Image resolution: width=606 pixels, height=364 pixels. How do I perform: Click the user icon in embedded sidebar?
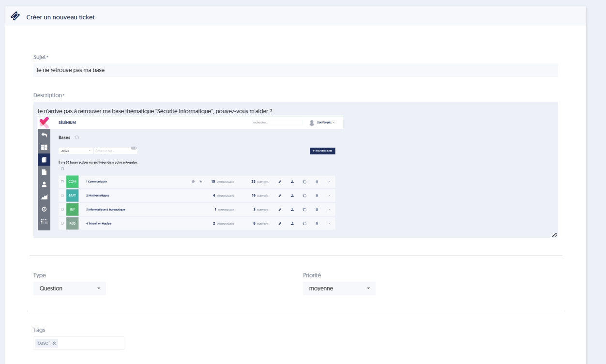tap(44, 184)
